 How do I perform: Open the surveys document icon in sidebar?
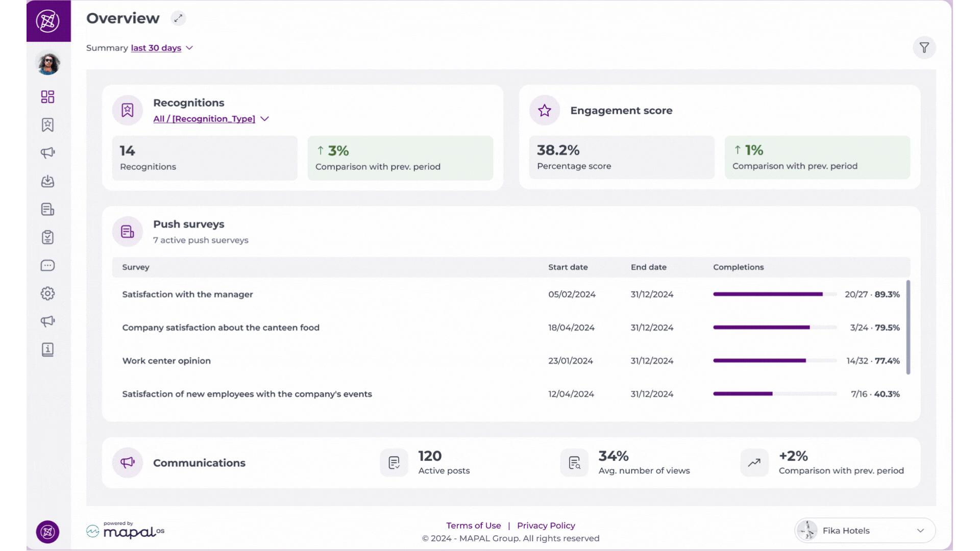click(47, 209)
